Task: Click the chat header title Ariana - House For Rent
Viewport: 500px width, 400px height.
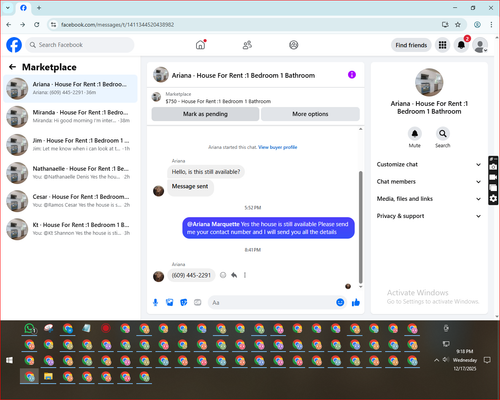Action: pos(243,75)
